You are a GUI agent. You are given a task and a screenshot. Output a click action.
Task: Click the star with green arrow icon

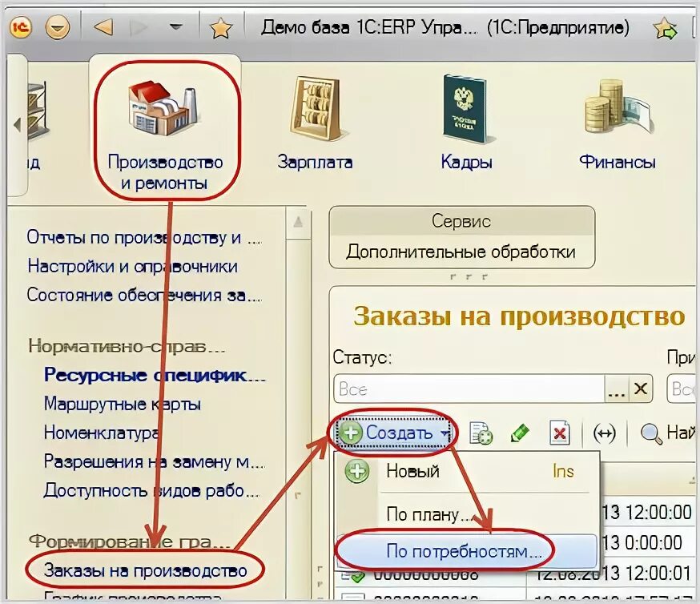tap(666, 28)
